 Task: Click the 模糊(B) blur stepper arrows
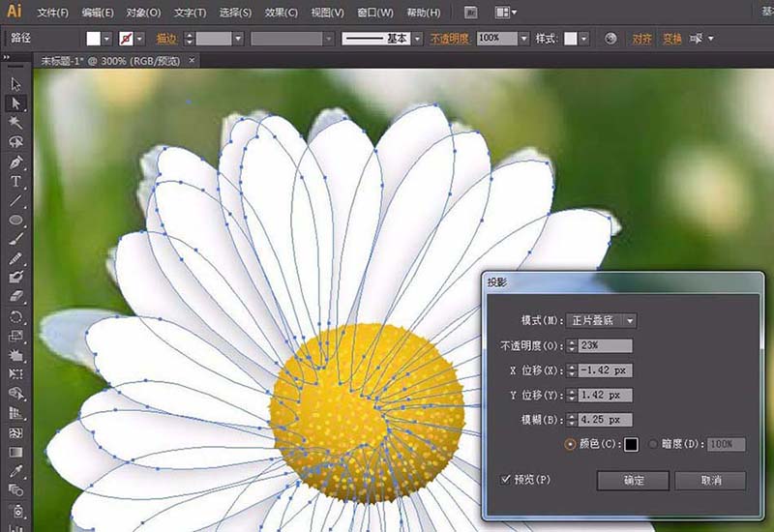click(x=572, y=420)
